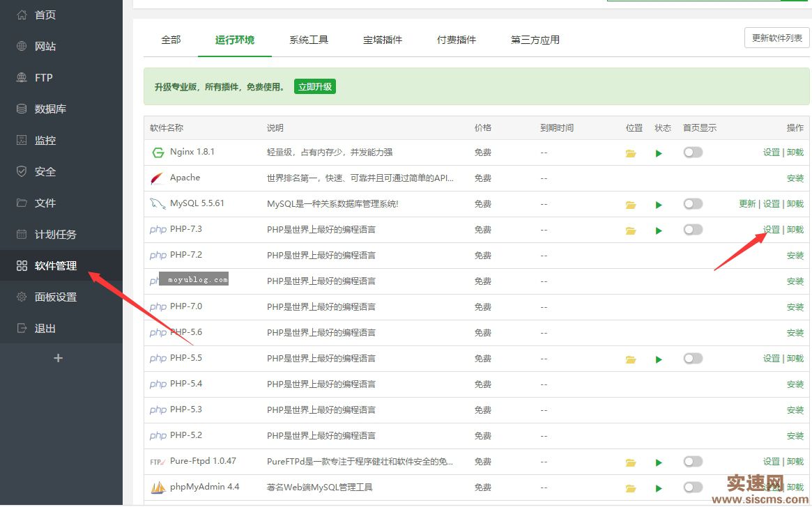812x507 pixels.
Task: Click PHP-5.5 status play icon
Action: click(659, 359)
